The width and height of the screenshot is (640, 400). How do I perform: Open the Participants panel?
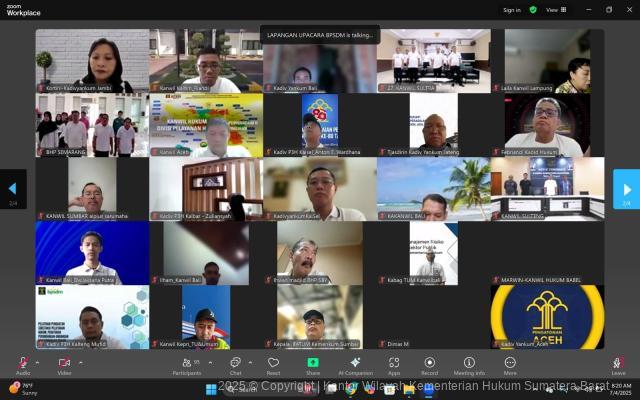186,363
